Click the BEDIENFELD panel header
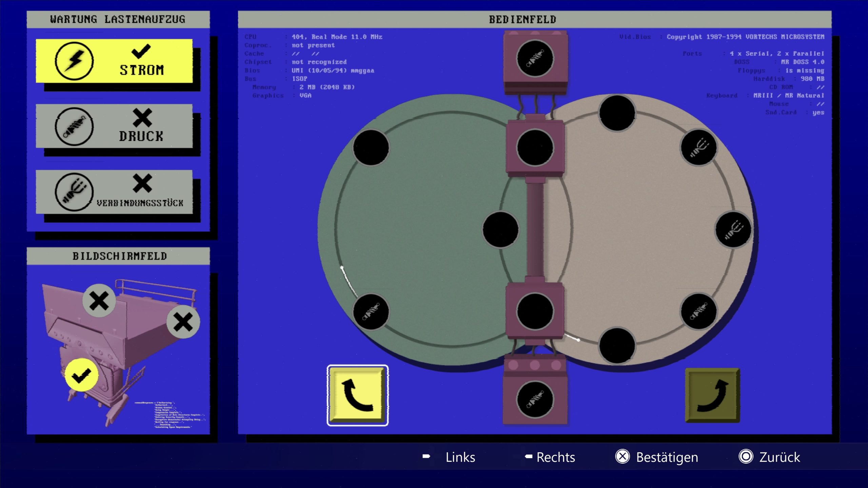Screen dimensions: 868x488 (x=535, y=19)
